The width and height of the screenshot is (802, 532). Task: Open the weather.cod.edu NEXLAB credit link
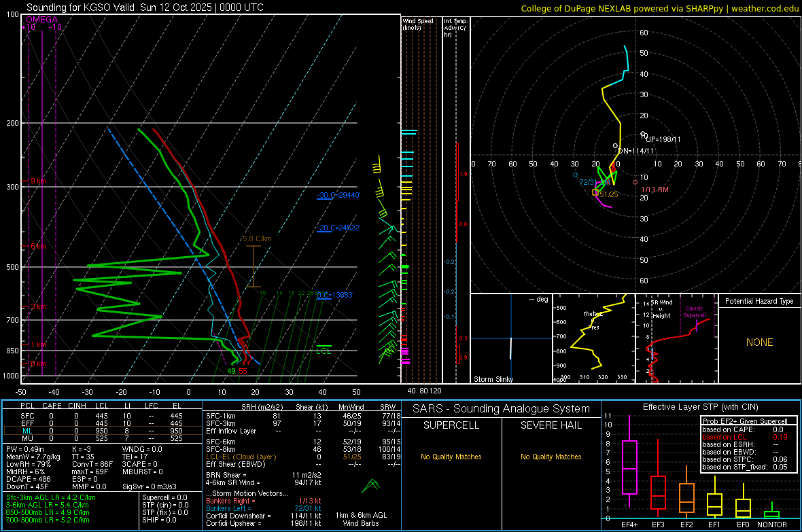[660, 8]
